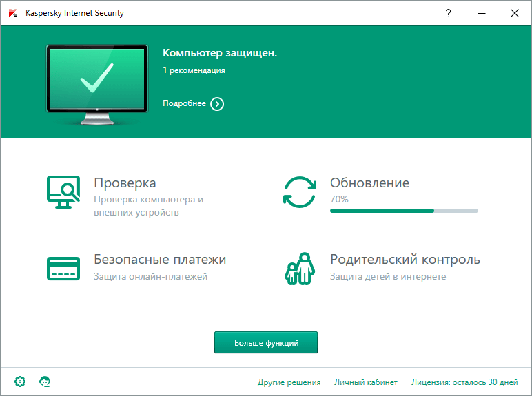The width and height of the screenshot is (532, 396).
Task: Click the Update (Обновление) circular arrows icon
Action: (x=300, y=192)
